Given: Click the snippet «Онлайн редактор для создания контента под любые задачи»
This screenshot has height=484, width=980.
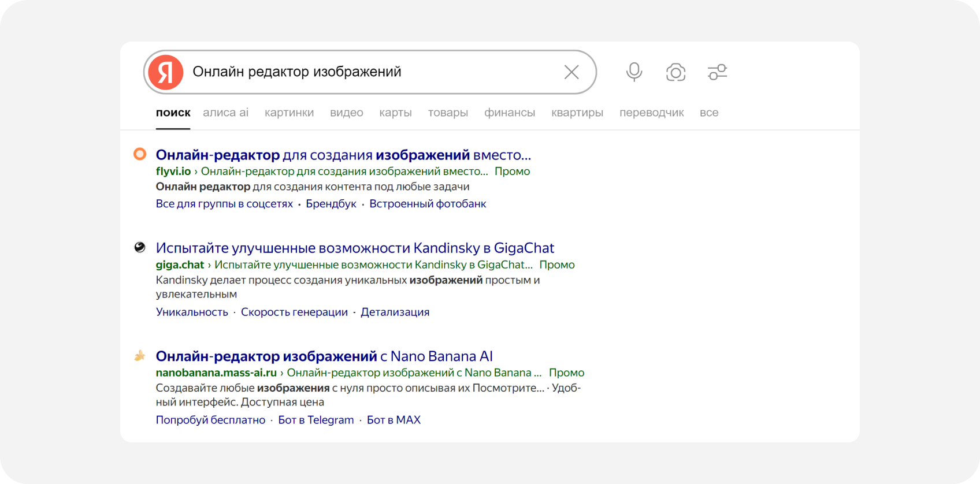Looking at the screenshot, I should coord(313,187).
